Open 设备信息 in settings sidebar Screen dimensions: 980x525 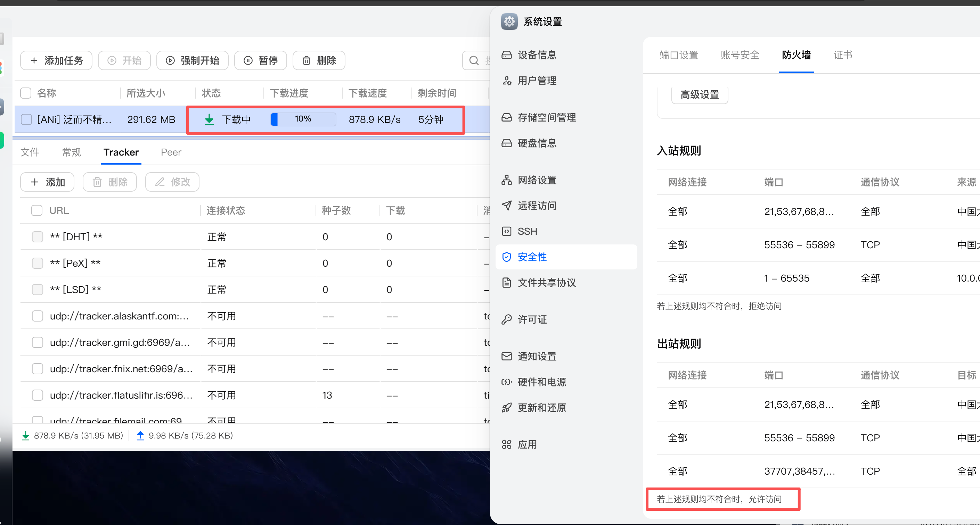pyautogui.click(x=537, y=55)
